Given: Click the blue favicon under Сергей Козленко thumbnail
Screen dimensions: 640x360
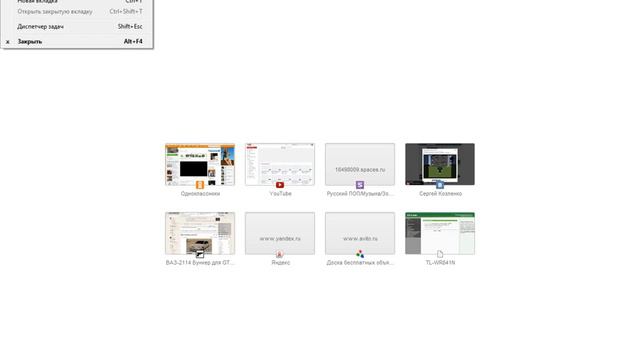Looking at the screenshot, I should [x=440, y=185].
